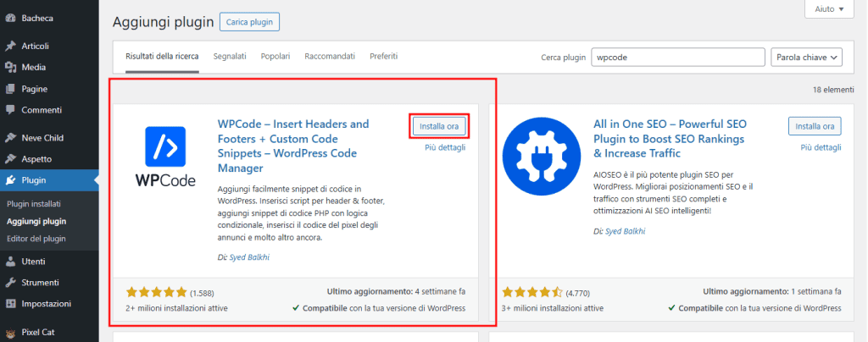Open the Media library icon
The image size is (868, 342).
(x=10, y=68)
